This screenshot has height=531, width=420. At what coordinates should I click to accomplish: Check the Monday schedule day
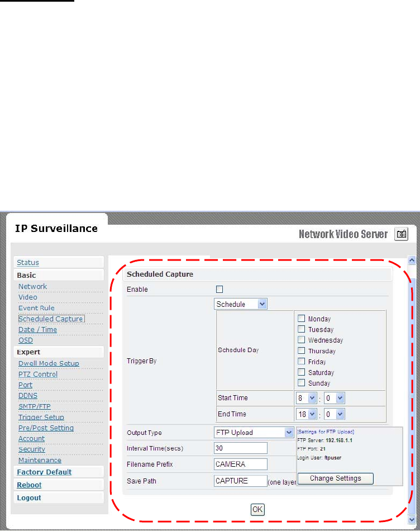click(x=301, y=319)
